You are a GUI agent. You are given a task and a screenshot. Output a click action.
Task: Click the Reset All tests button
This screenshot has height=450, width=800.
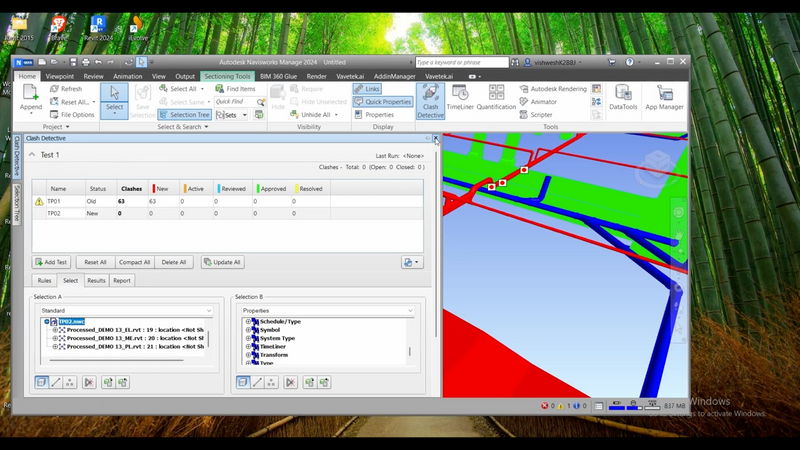point(95,262)
